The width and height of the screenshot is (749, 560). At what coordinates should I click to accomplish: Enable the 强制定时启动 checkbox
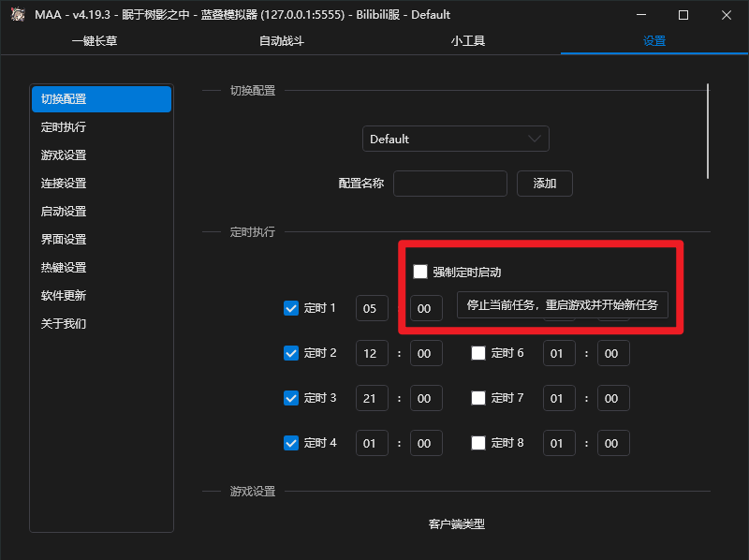[420, 271]
